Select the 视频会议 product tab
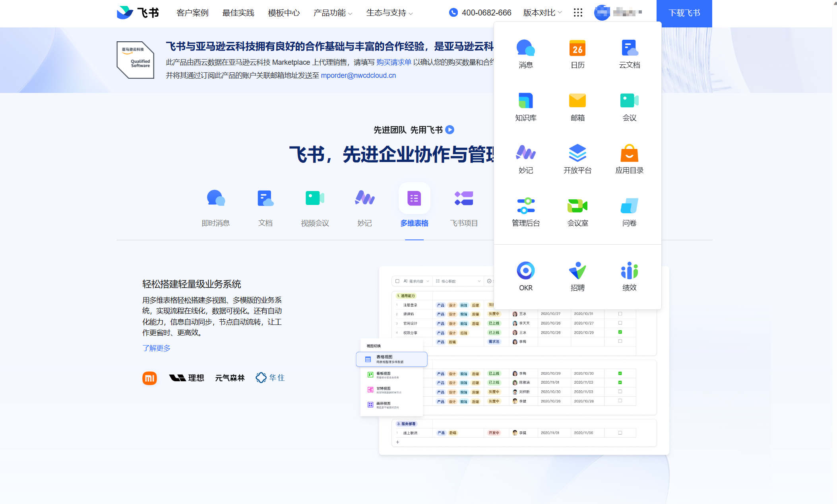The image size is (837, 504). point(315,208)
